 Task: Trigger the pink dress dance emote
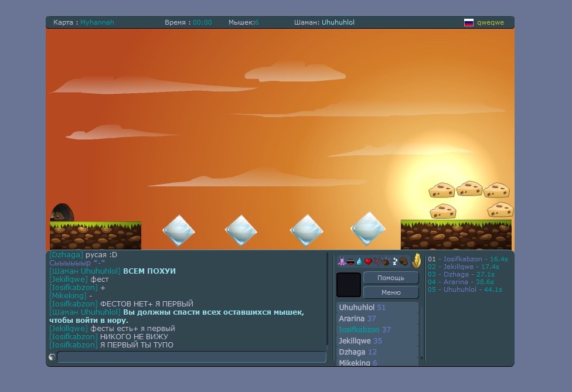[x=342, y=261]
